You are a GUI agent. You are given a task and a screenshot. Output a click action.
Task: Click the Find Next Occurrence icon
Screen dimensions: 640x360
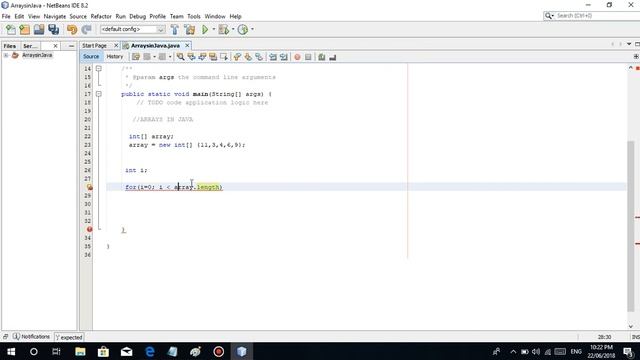(x=202, y=57)
